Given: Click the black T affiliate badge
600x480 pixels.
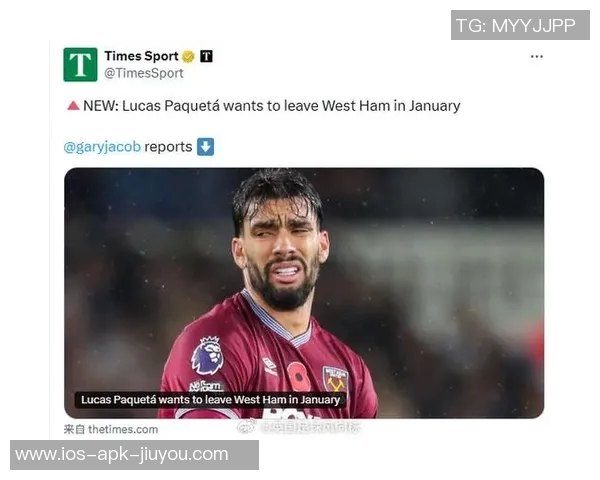Looking at the screenshot, I should (206, 56).
